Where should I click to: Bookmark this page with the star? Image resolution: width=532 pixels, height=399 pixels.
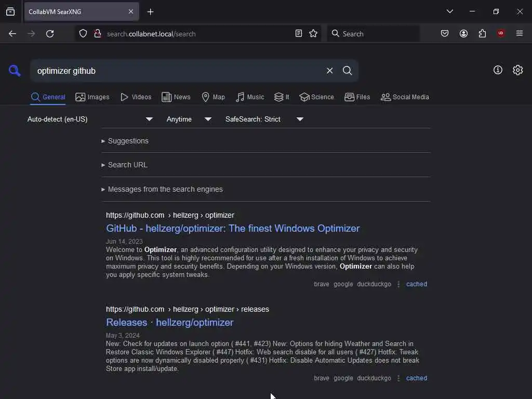click(313, 33)
